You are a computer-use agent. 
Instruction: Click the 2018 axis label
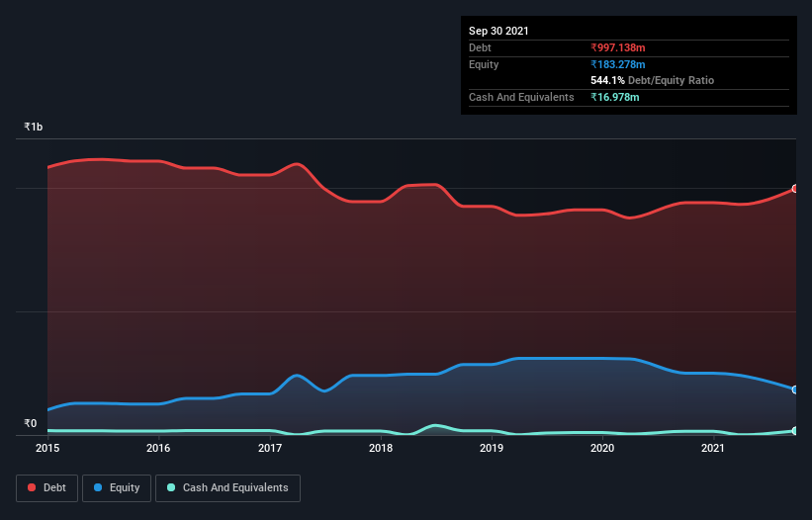click(x=381, y=448)
